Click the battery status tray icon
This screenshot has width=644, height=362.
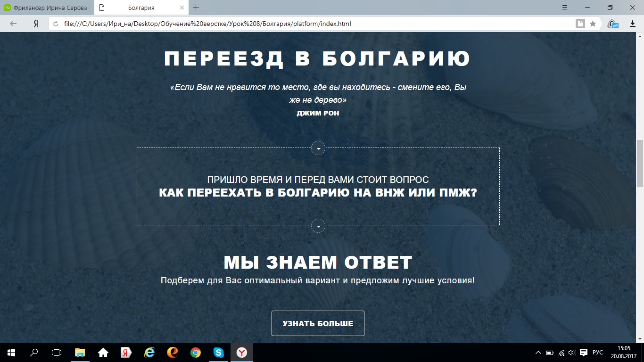point(550,353)
